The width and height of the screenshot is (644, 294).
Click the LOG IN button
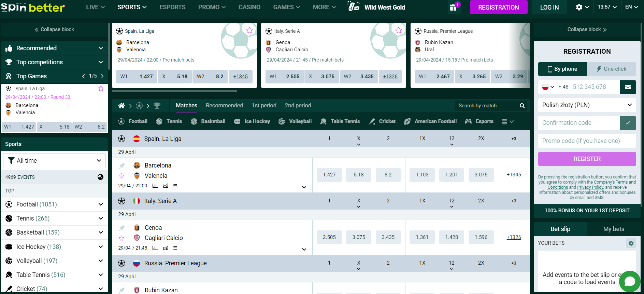pyautogui.click(x=549, y=7)
